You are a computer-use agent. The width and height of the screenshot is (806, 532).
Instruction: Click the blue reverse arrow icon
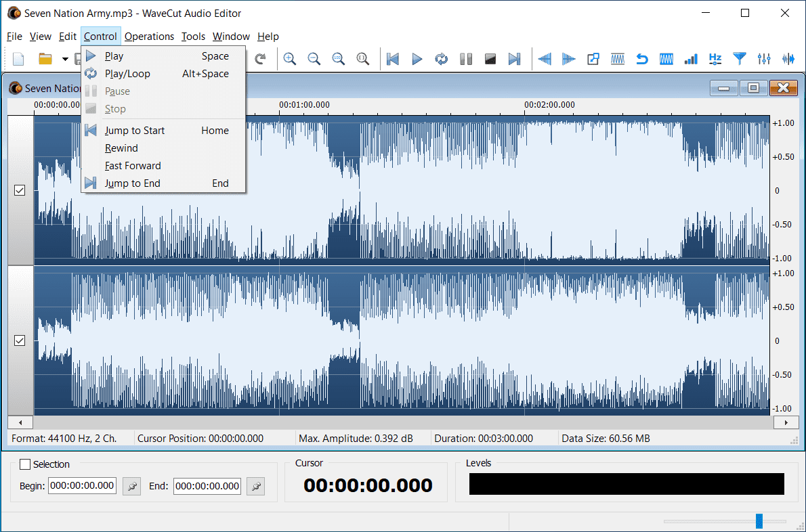(642, 59)
